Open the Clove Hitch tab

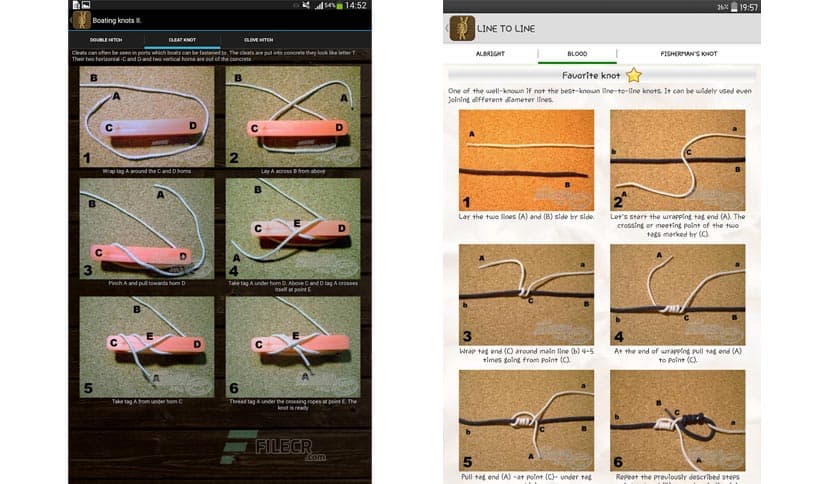click(259, 40)
